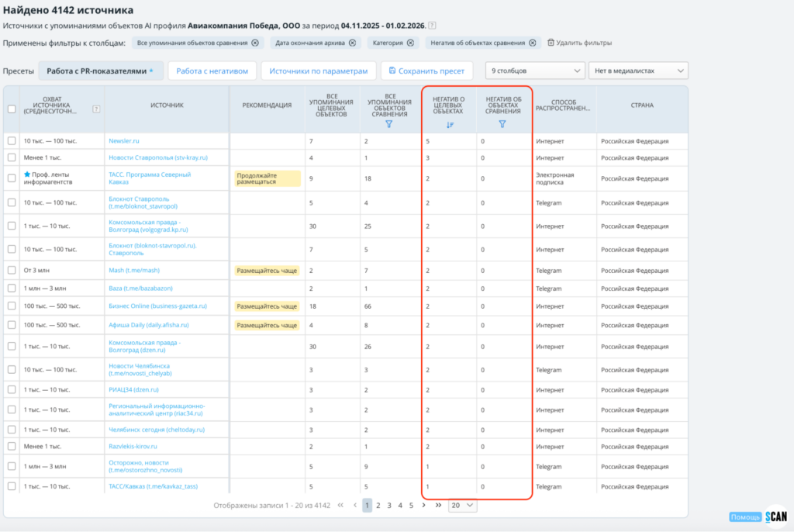Open the Newsler.ru source link

point(123,141)
